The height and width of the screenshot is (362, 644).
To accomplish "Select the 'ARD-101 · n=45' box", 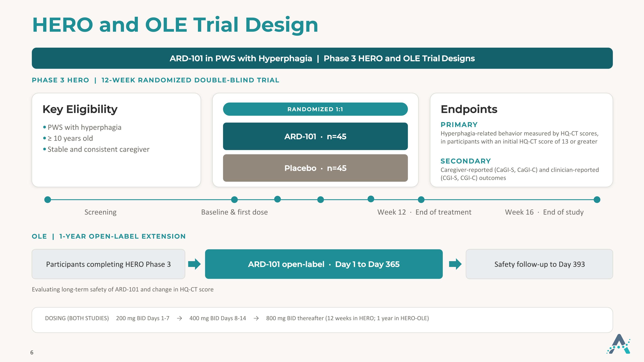I will (x=315, y=136).
